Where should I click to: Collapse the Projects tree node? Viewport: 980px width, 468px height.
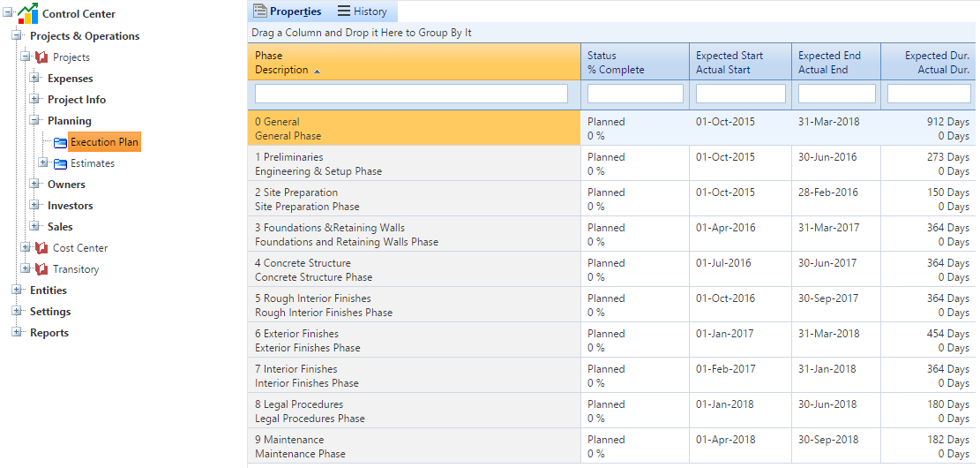point(26,57)
